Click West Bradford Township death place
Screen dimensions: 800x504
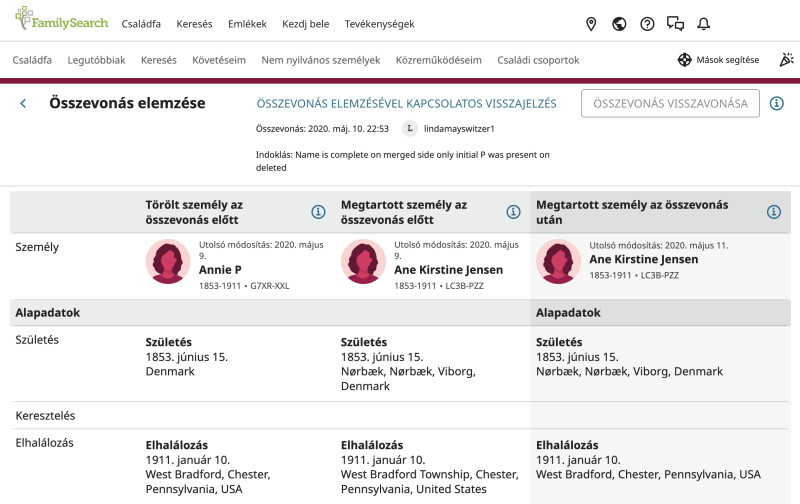tap(430, 482)
